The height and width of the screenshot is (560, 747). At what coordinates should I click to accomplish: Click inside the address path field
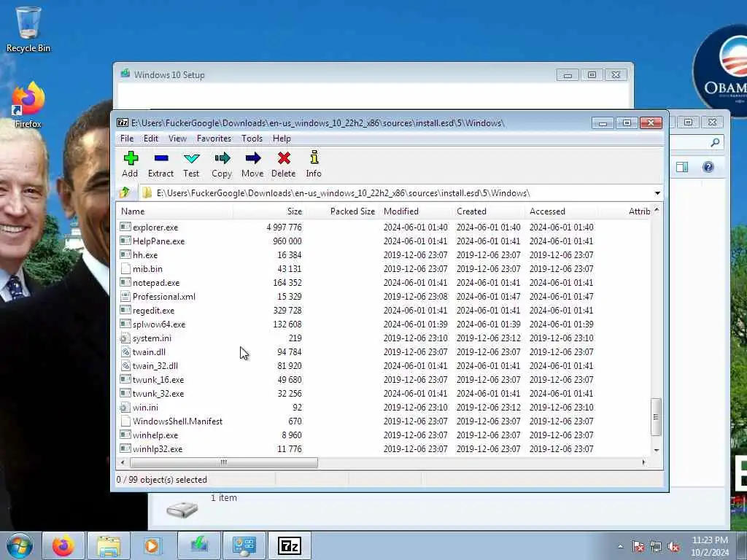[395, 192]
